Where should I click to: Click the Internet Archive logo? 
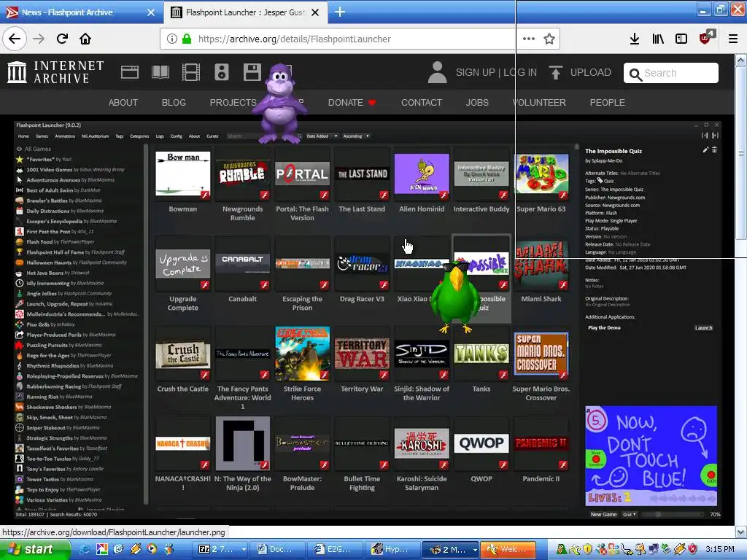click(55, 72)
